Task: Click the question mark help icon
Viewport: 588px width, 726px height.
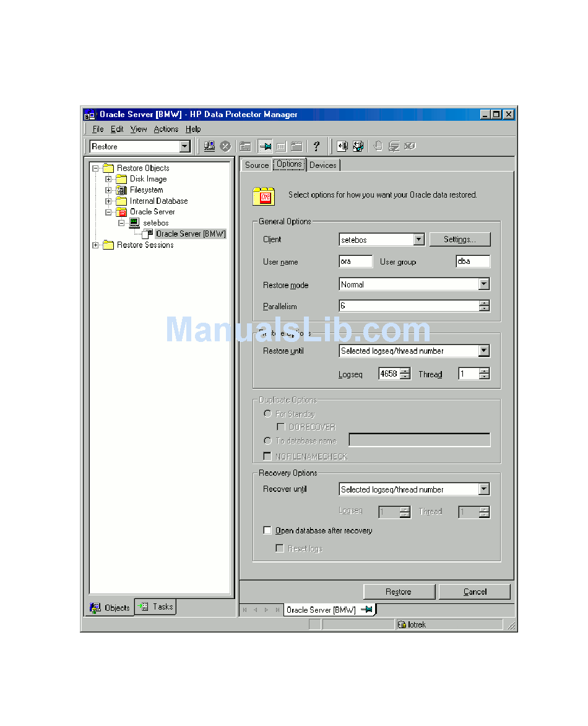Action: [x=316, y=146]
